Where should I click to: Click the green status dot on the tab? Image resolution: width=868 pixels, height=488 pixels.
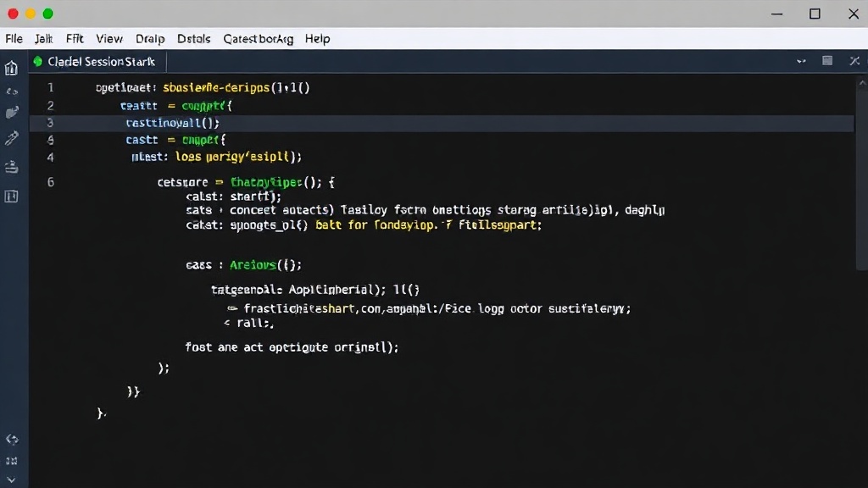37,61
